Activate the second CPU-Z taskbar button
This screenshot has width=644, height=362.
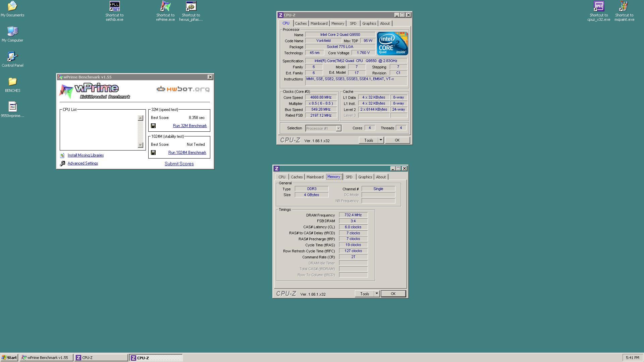(x=156, y=358)
